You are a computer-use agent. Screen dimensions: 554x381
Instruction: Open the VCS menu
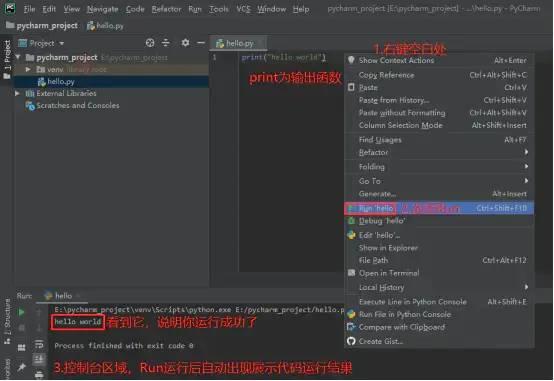pos(243,9)
